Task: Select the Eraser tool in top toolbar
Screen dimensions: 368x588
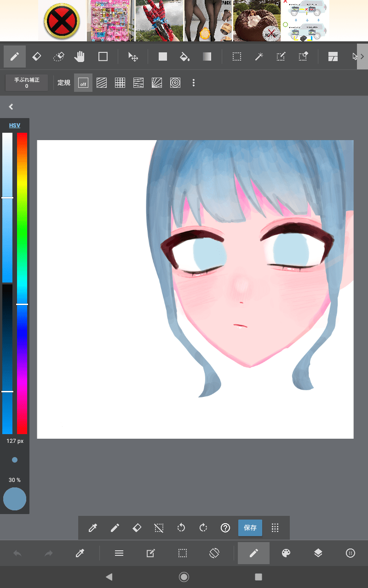Action: point(36,57)
